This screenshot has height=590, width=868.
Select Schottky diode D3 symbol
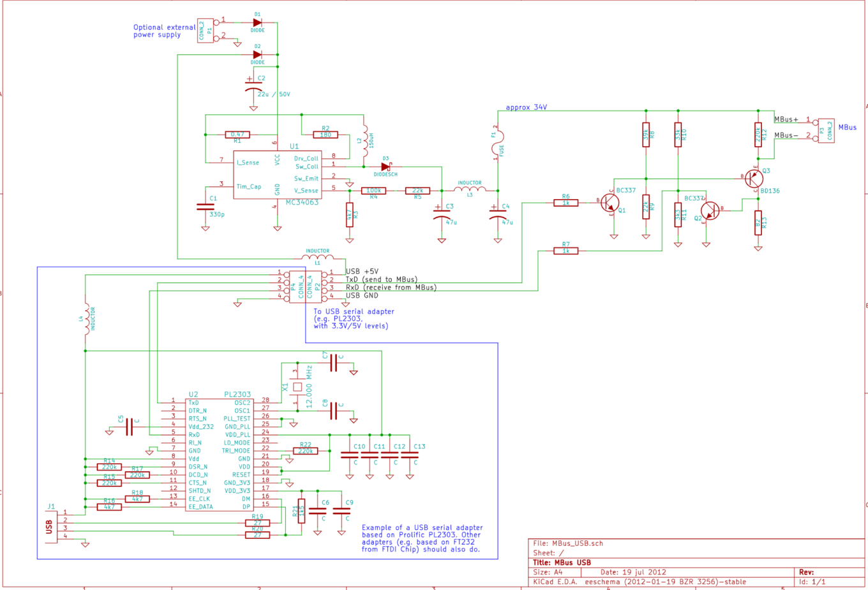(x=385, y=166)
